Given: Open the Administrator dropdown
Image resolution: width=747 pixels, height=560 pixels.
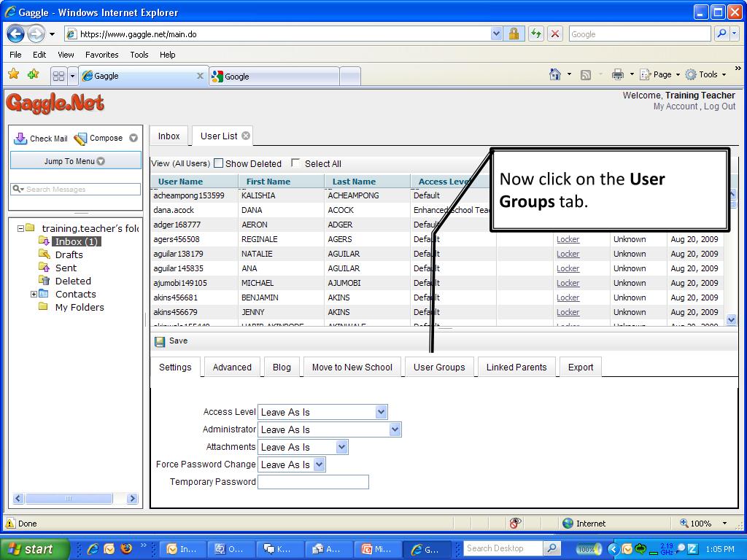Looking at the screenshot, I should pos(395,429).
